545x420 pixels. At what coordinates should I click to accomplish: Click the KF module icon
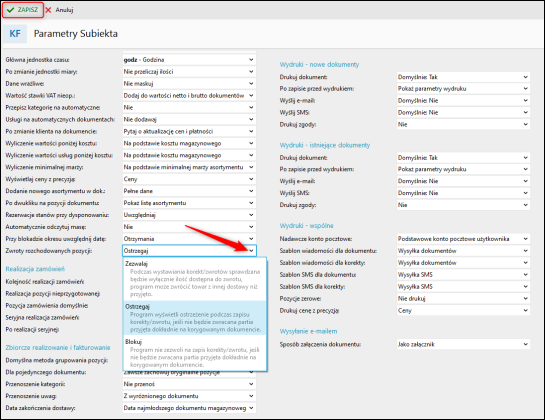click(x=15, y=34)
